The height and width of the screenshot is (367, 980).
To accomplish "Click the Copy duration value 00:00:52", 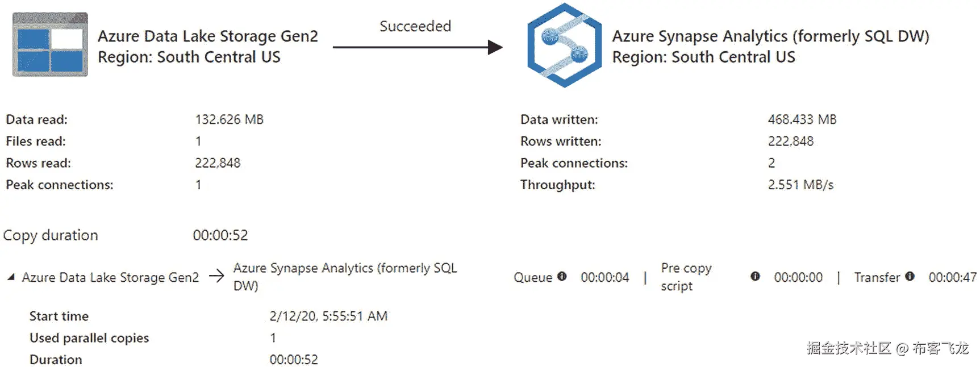I will pos(220,235).
